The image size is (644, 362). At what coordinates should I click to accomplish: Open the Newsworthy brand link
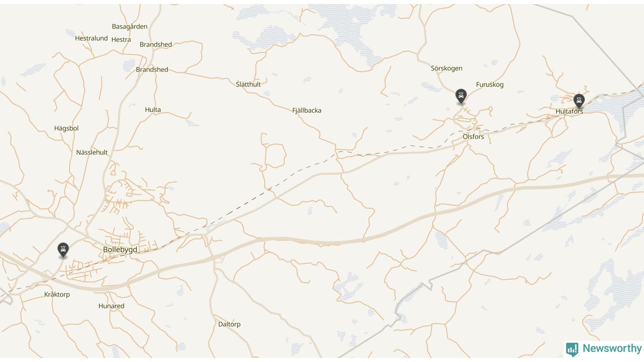(x=604, y=349)
